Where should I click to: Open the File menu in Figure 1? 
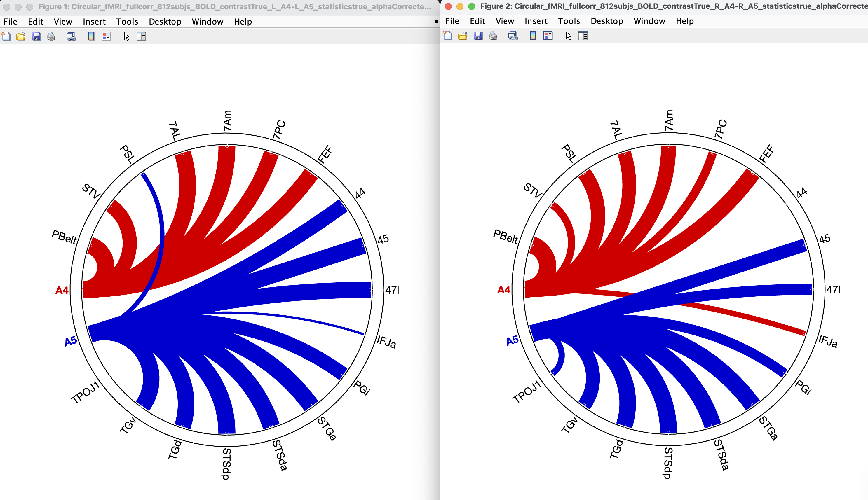pyautogui.click(x=10, y=22)
